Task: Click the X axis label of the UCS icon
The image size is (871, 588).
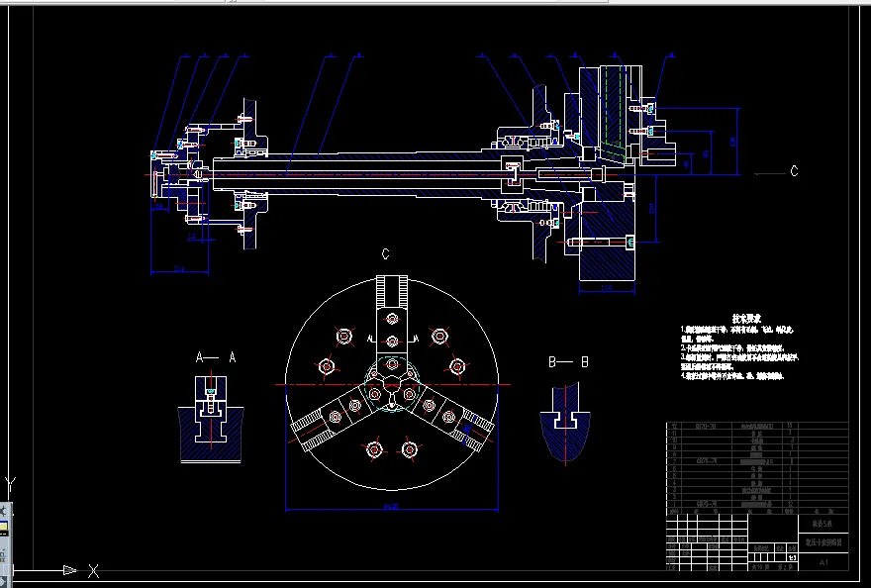Action: (93, 570)
